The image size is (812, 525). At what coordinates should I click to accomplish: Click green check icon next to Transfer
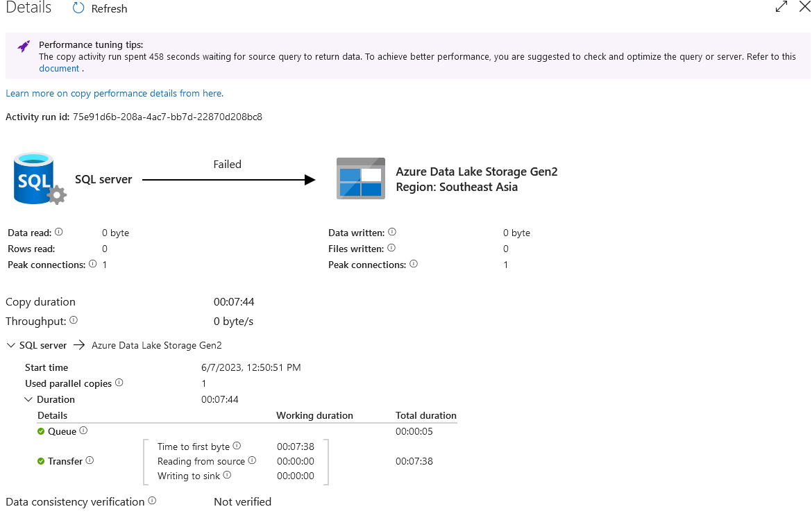click(x=41, y=461)
